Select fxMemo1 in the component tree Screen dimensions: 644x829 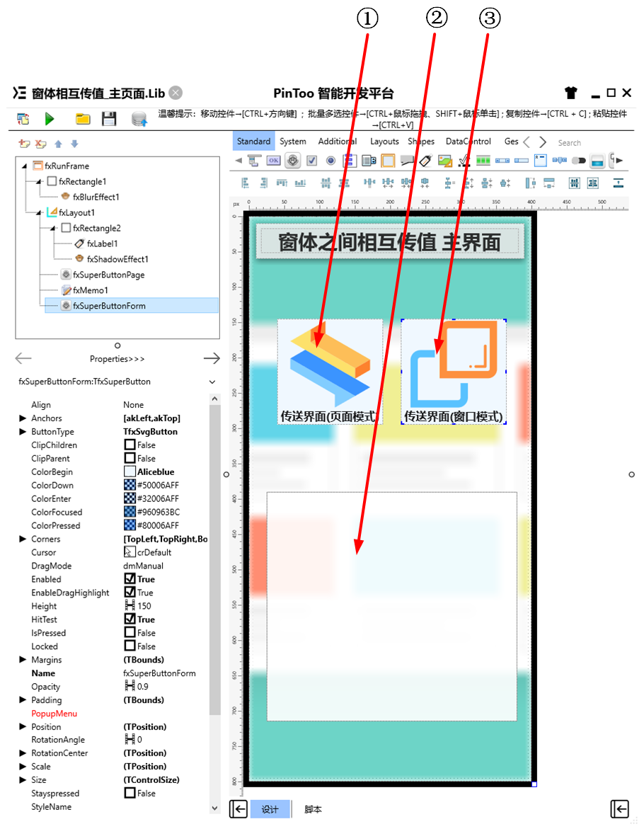click(x=91, y=290)
